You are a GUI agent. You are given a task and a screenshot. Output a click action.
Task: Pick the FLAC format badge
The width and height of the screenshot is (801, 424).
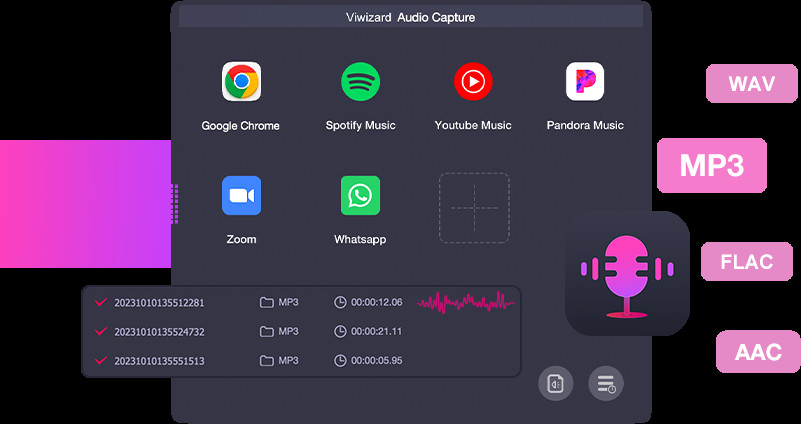point(746,262)
